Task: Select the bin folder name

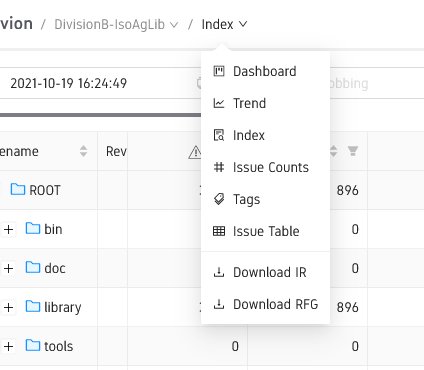Action: tap(53, 229)
